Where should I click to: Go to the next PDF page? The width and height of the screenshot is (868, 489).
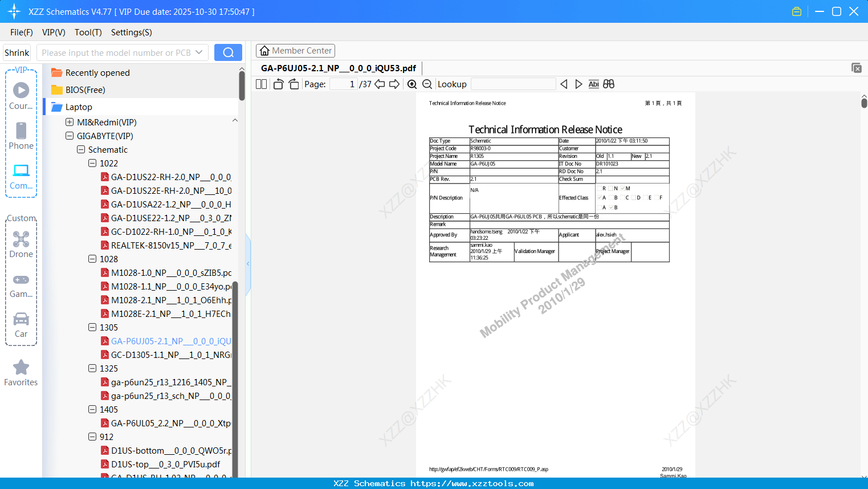tap(394, 84)
